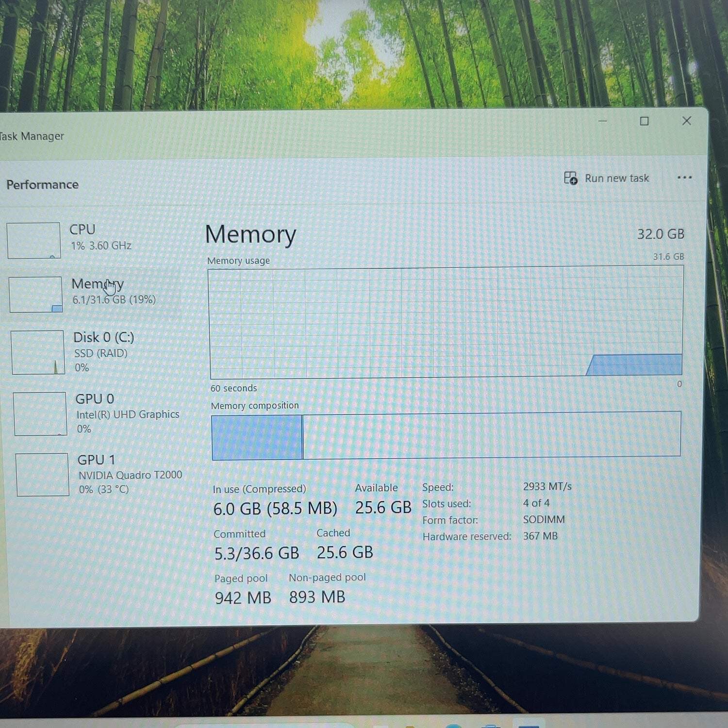Image resolution: width=728 pixels, height=728 pixels.
Task: Open the three-dot more options menu
Action: 684,178
